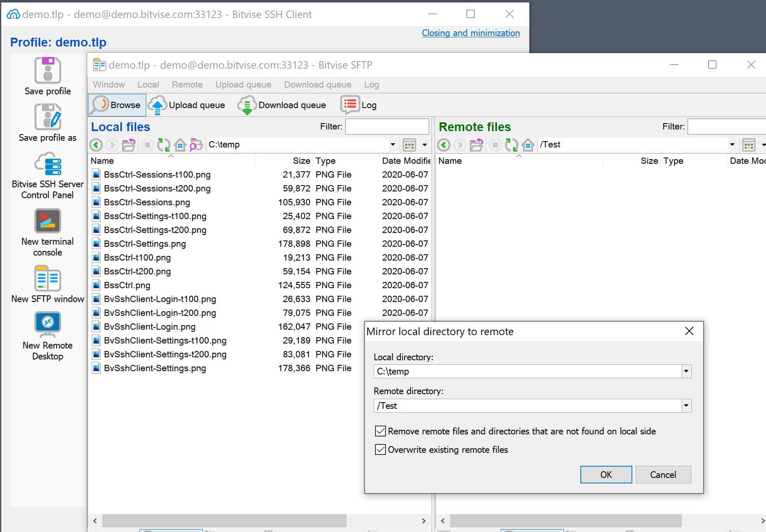Click the Remote files Filter field

727,127
